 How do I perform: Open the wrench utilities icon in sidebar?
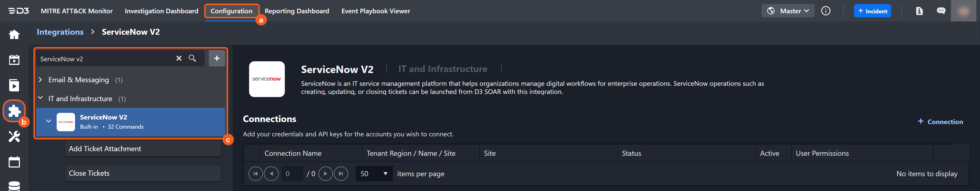click(x=14, y=136)
